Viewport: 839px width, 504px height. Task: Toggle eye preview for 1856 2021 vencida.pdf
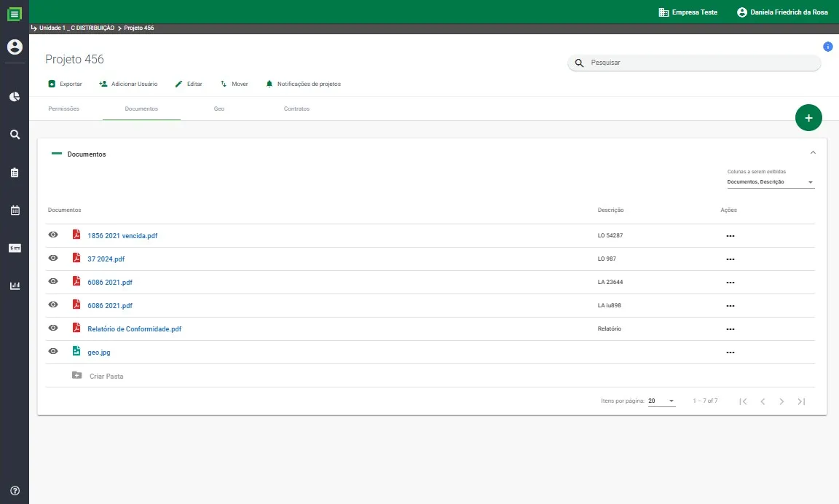point(53,235)
